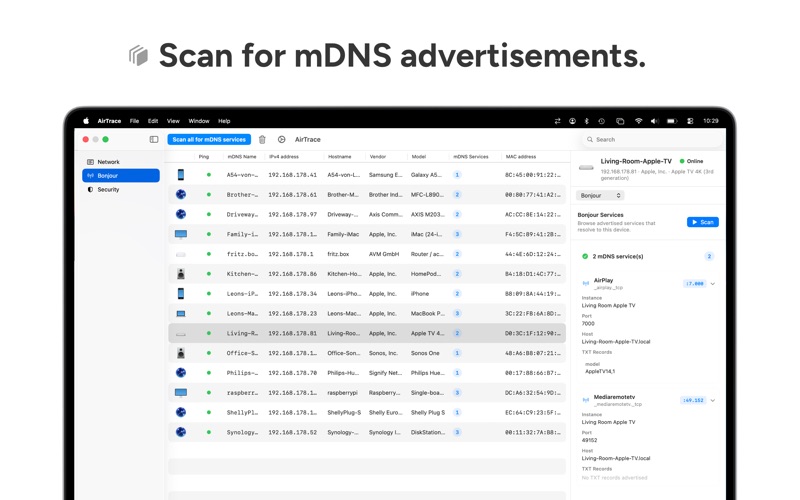The width and height of the screenshot is (800, 500).
Task: Click the Brother printer globe icon
Action: (x=181, y=194)
